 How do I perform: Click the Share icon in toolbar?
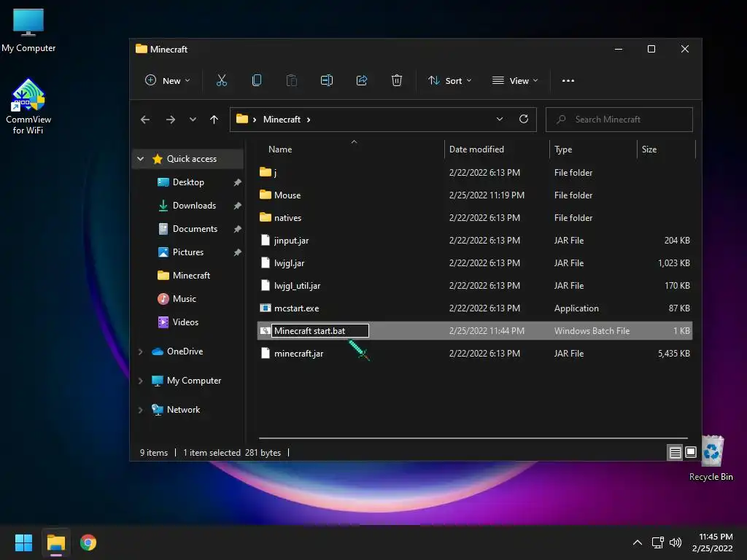362,80
